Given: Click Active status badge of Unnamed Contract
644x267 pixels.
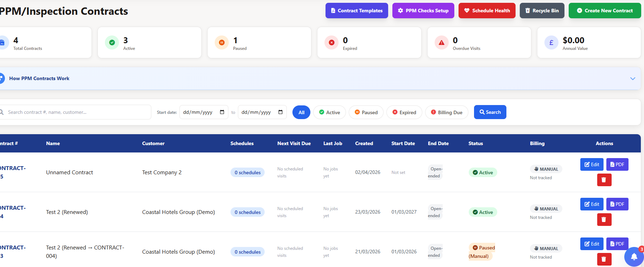Looking at the screenshot, I should click(x=482, y=172).
